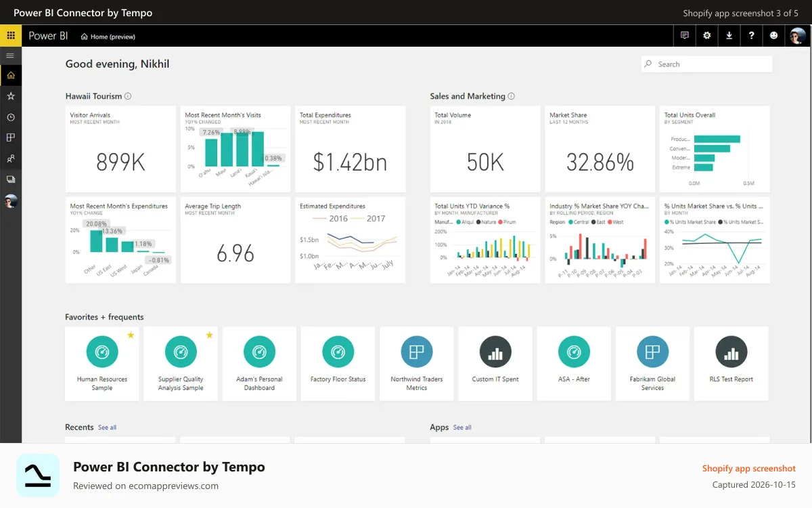This screenshot has height=508, width=812.
Task: Open Average Trip Length 6.96 tile
Action: point(235,240)
